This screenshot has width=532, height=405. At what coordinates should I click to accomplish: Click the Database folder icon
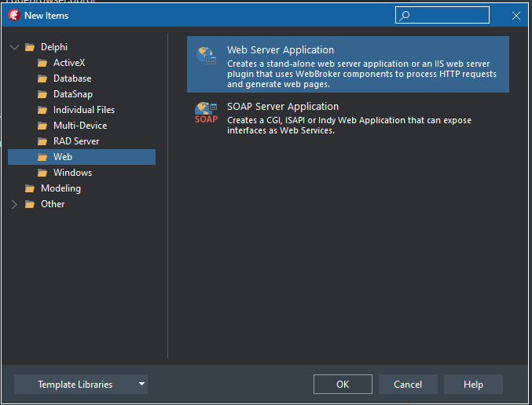tap(42, 78)
